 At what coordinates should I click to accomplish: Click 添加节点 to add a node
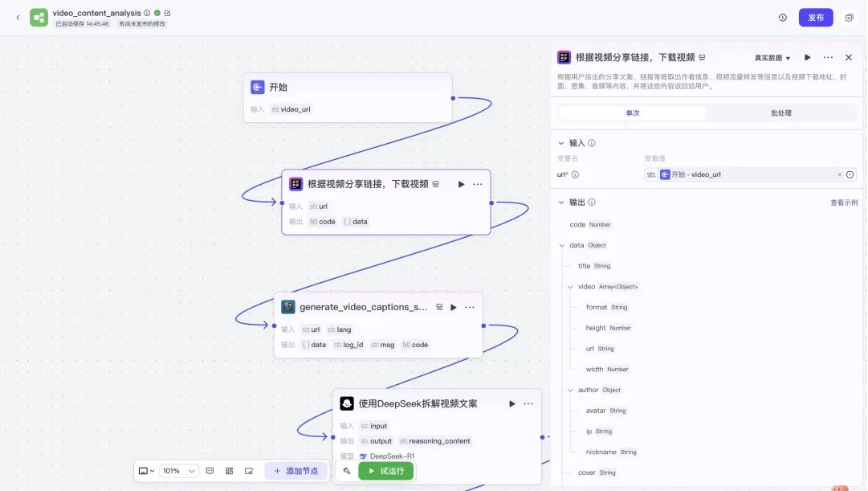tap(296, 471)
